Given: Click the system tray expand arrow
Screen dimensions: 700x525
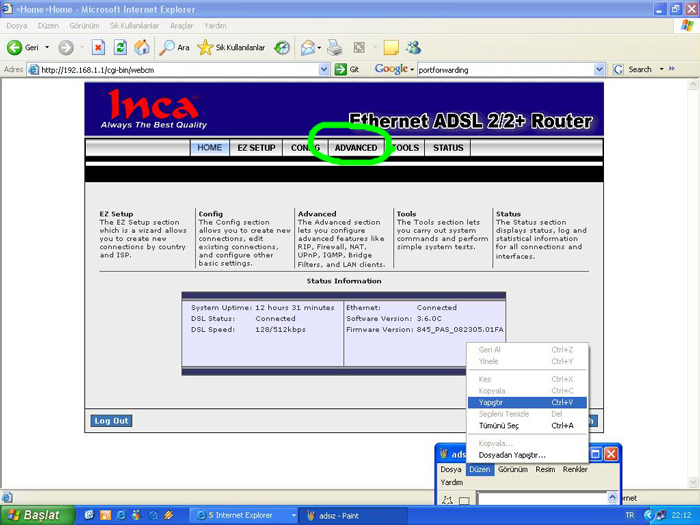Looking at the screenshot, I should (649, 515).
